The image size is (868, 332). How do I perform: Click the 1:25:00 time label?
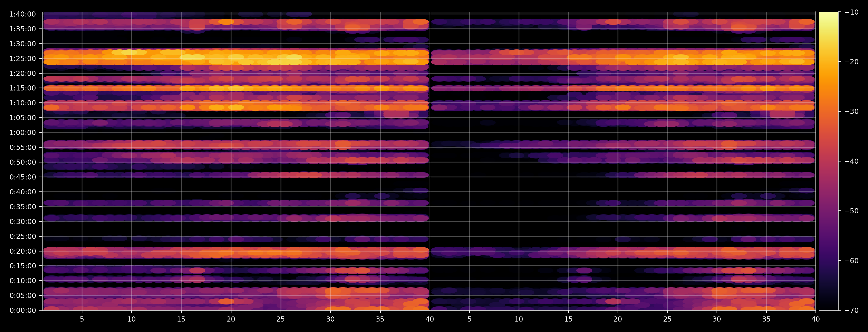[23, 59]
